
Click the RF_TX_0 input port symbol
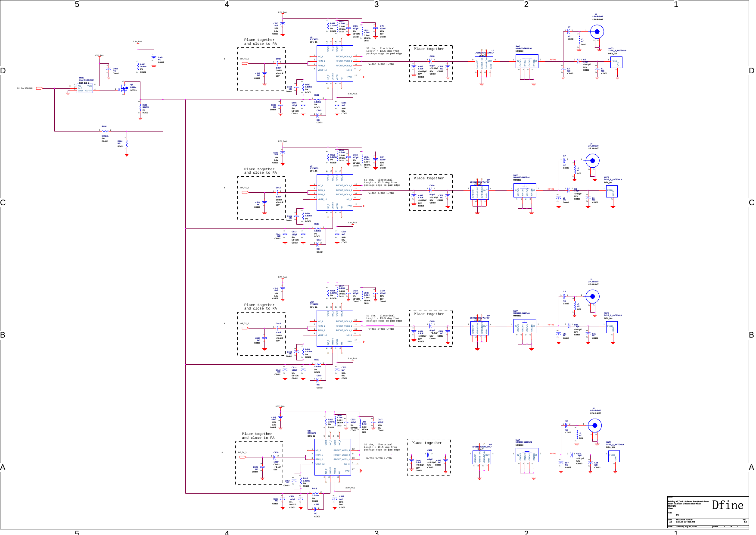point(246,63)
